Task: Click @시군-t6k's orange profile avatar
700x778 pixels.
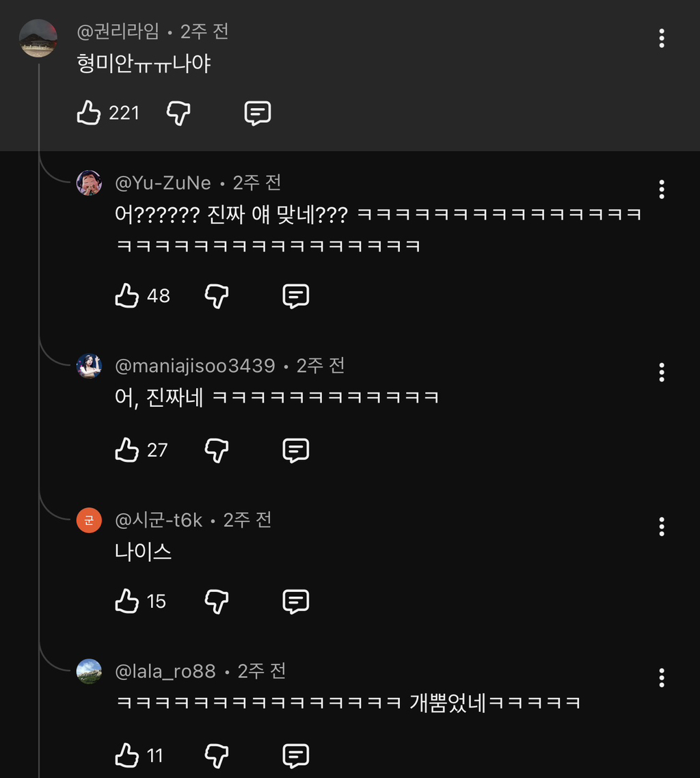Action: tap(89, 521)
